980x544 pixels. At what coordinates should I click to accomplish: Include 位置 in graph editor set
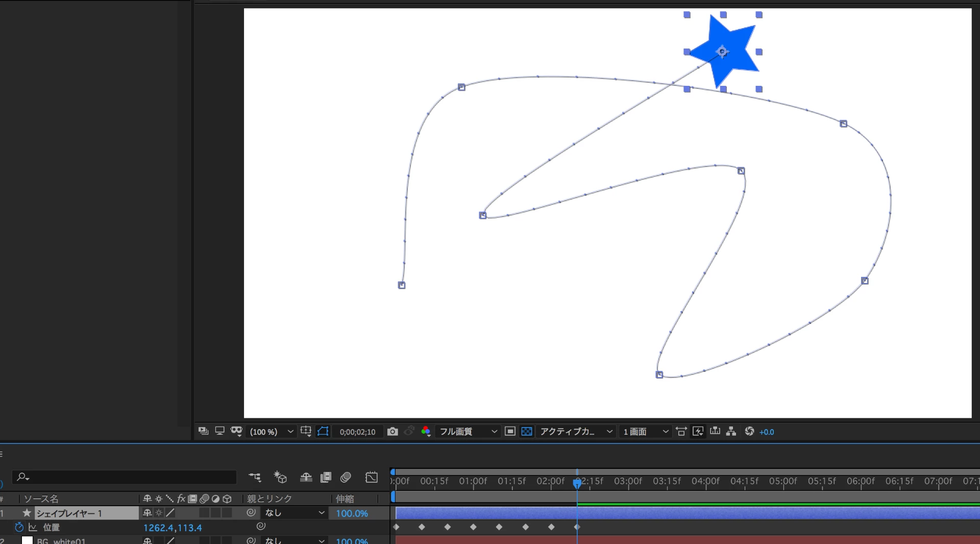(x=33, y=527)
